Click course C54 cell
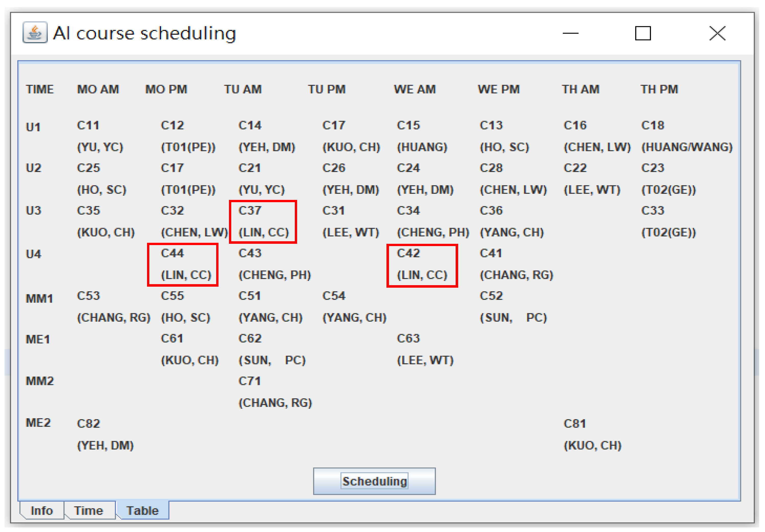The image size is (765, 532). (334, 295)
